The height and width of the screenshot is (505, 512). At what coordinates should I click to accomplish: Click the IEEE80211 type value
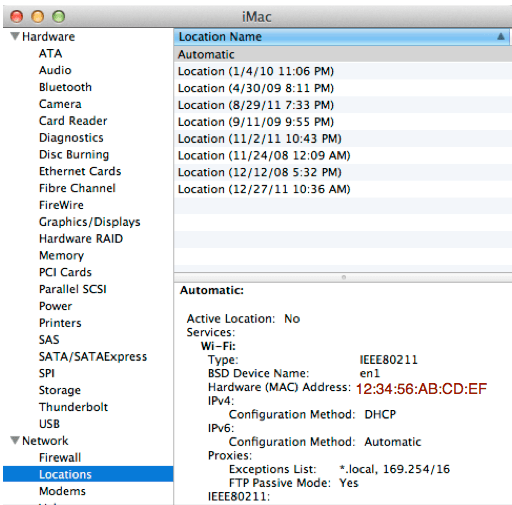[388, 360]
